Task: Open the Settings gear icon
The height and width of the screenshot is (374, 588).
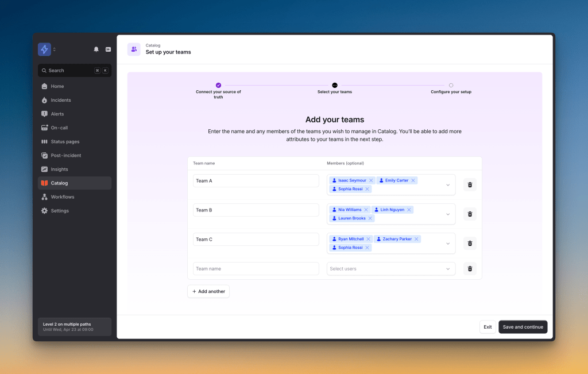Action: [x=44, y=210]
